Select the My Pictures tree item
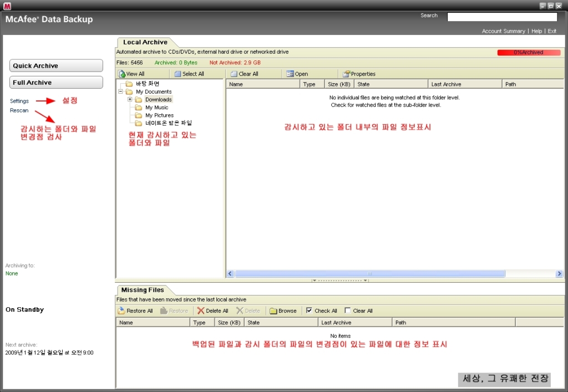Screen dimensions: 568x392 click(159, 115)
